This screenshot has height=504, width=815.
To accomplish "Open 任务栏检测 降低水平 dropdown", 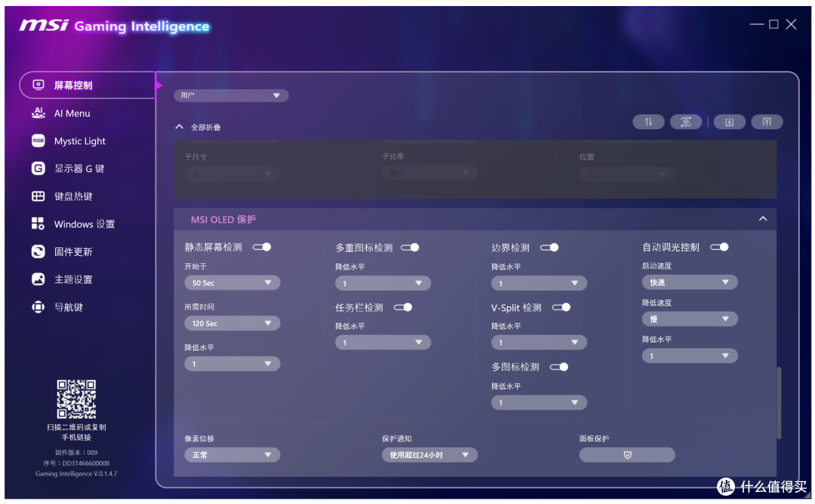I will (383, 343).
